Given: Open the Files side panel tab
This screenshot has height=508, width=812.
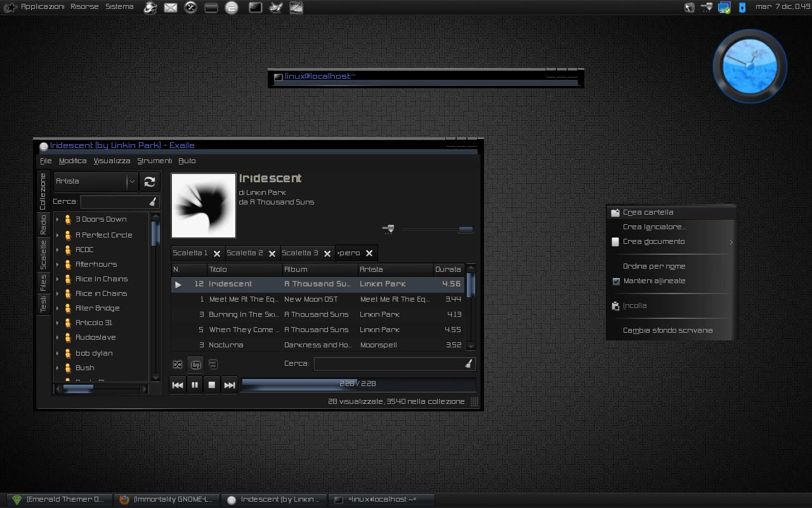Looking at the screenshot, I should coord(43,283).
